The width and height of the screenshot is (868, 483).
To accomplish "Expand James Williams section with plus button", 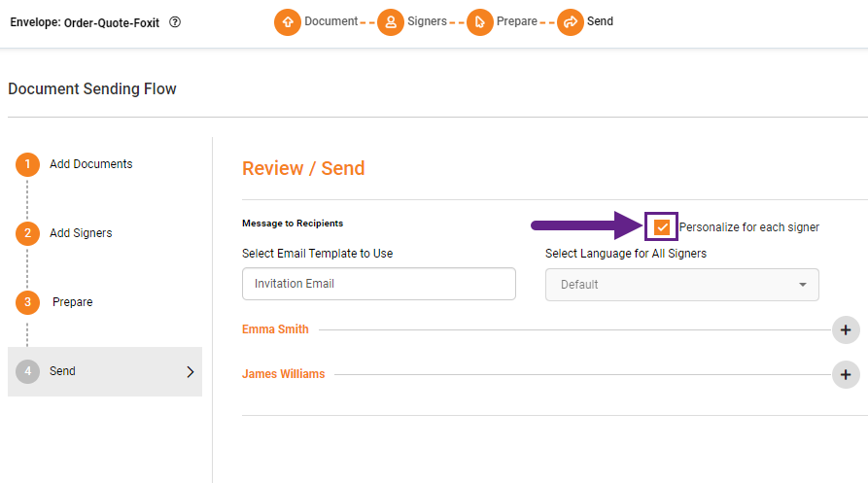I will [846, 374].
